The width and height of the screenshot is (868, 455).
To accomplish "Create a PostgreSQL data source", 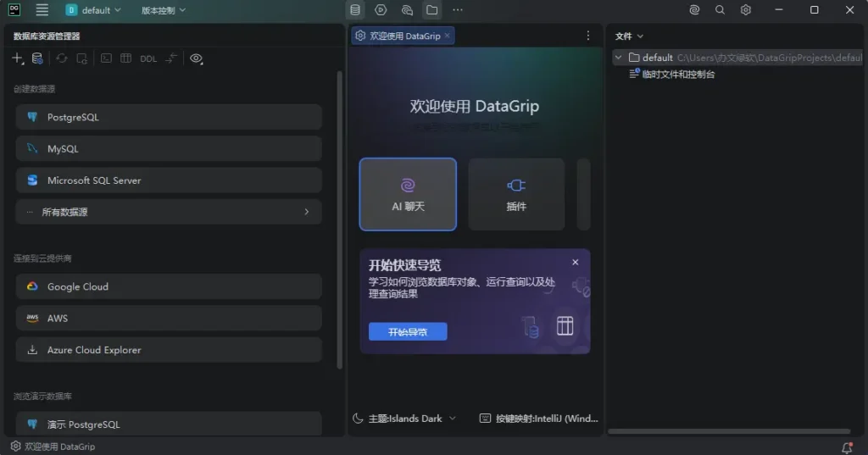I will 169,117.
